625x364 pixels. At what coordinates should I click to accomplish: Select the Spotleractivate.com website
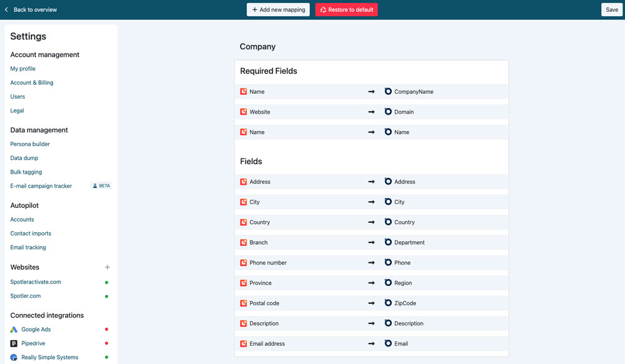[36, 282]
